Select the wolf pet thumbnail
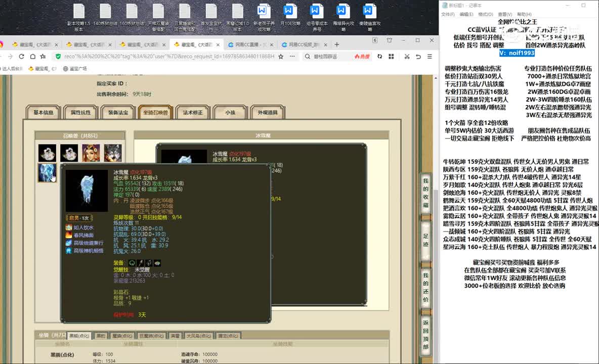This screenshot has width=599, height=364. tap(113, 153)
